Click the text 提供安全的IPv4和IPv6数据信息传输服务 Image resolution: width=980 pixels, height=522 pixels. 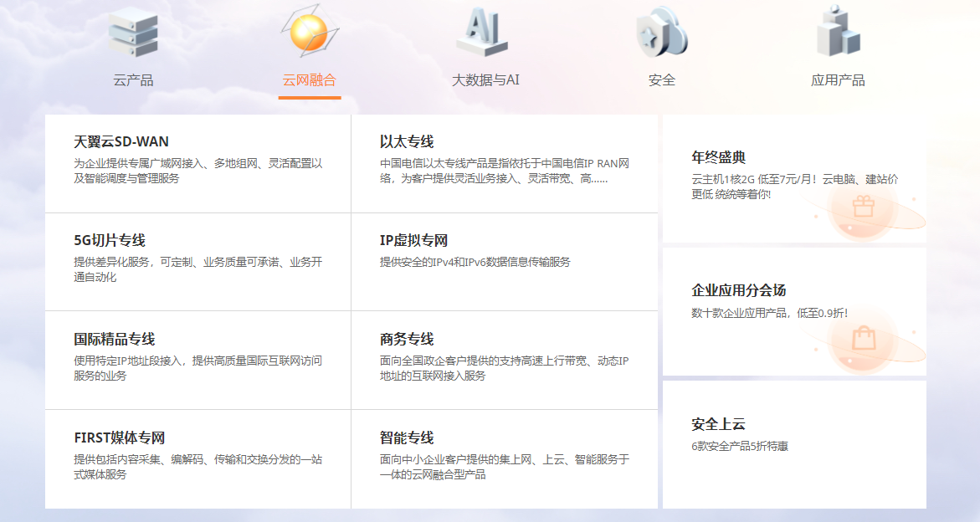click(475, 262)
